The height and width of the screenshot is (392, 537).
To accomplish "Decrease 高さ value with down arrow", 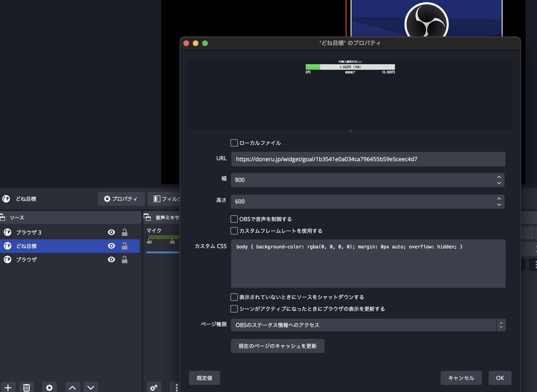I will [499, 204].
